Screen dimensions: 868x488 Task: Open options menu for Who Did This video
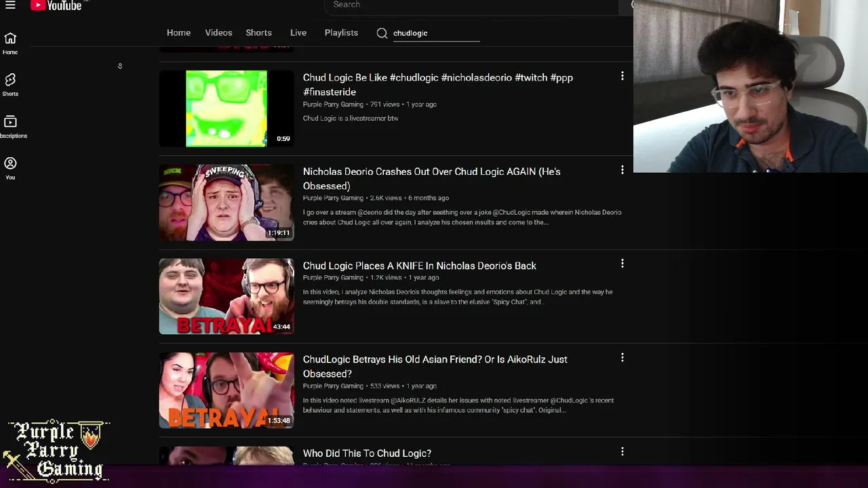622,451
